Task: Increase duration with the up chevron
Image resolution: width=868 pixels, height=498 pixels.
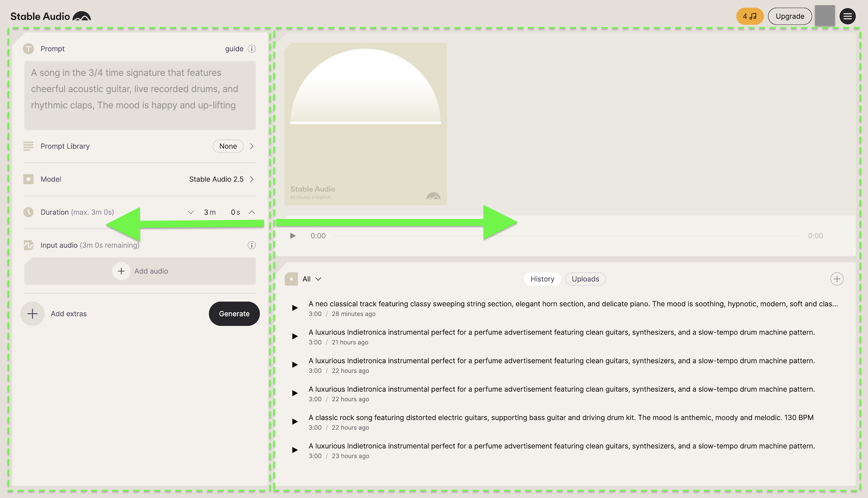Action: point(252,212)
